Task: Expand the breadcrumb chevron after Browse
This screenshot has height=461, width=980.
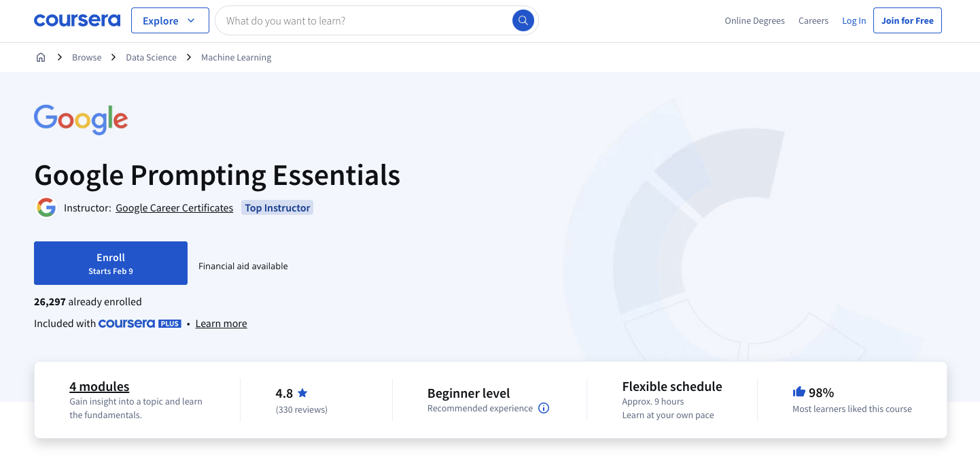Action: tap(113, 57)
